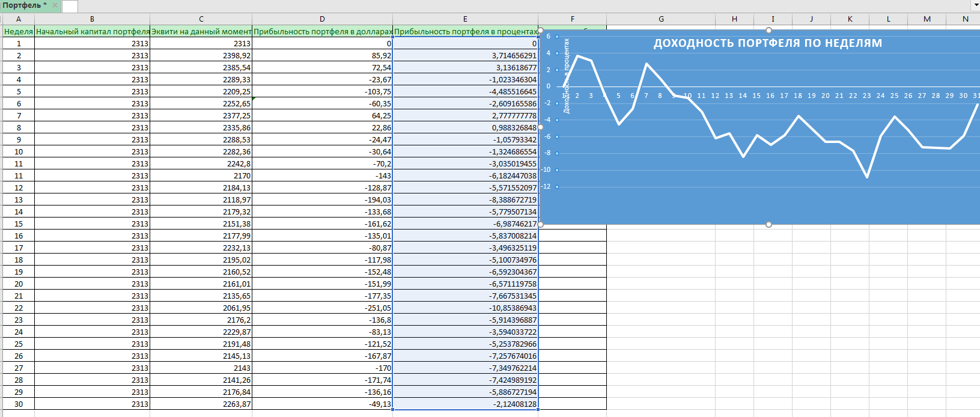
Task: Select the cell with value -10,85386943
Action: (465, 308)
